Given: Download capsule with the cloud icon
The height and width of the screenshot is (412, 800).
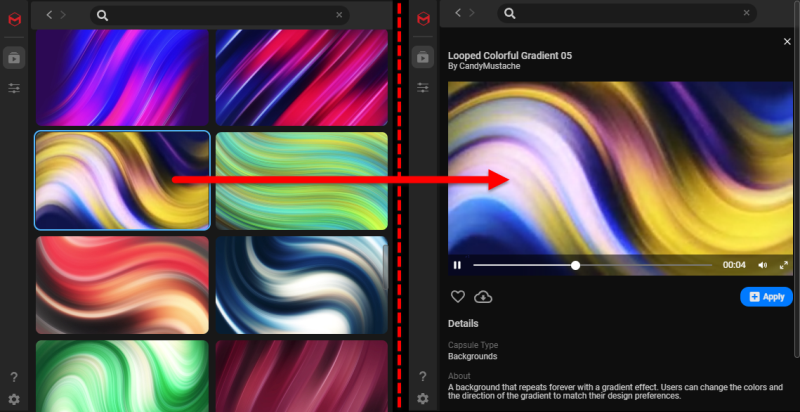Looking at the screenshot, I should coord(483,296).
